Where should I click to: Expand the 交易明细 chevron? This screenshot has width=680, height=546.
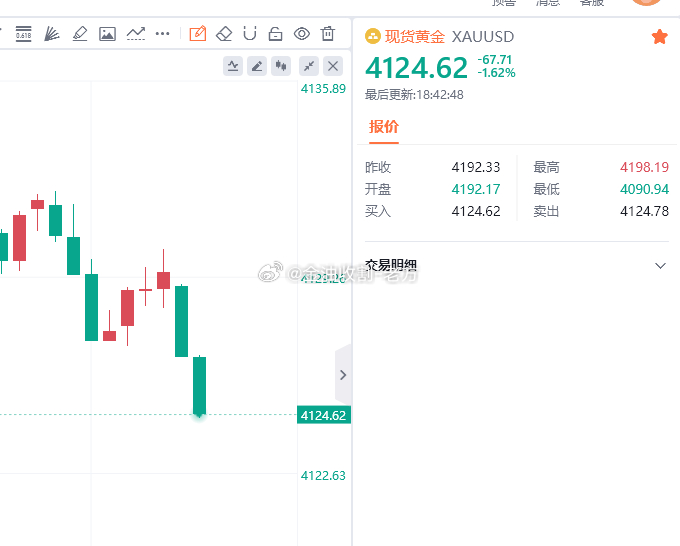tap(660, 265)
